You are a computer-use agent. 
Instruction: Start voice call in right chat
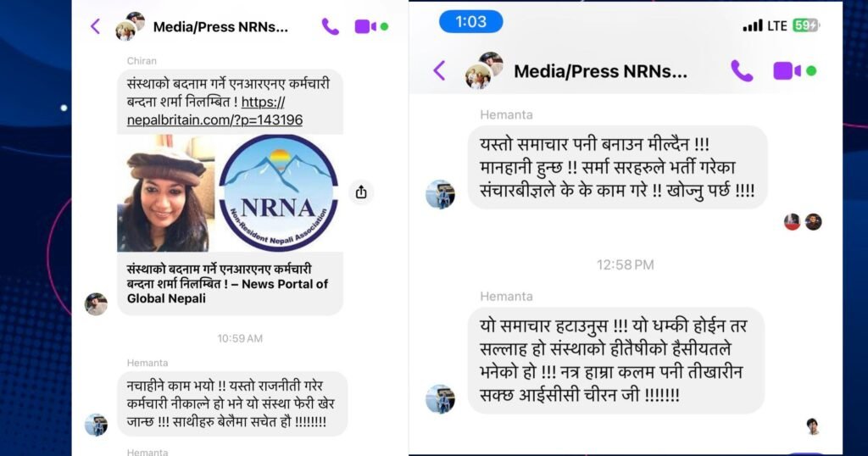pos(742,71)
